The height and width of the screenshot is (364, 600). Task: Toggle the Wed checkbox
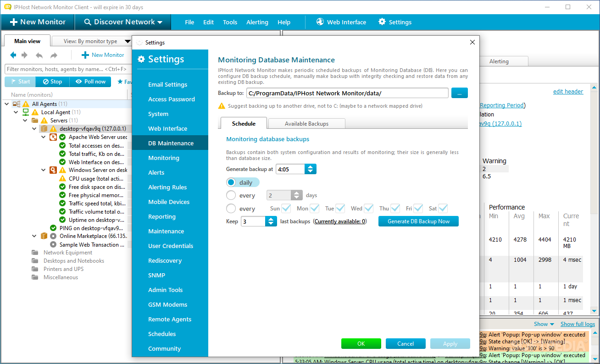(x=370, y=208)
